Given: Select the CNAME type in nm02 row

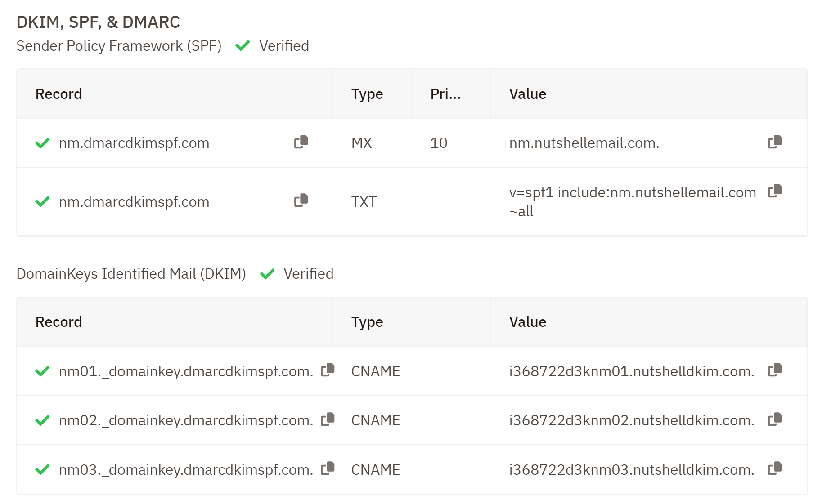Looking at the screenshot, I should pos(376,420).
